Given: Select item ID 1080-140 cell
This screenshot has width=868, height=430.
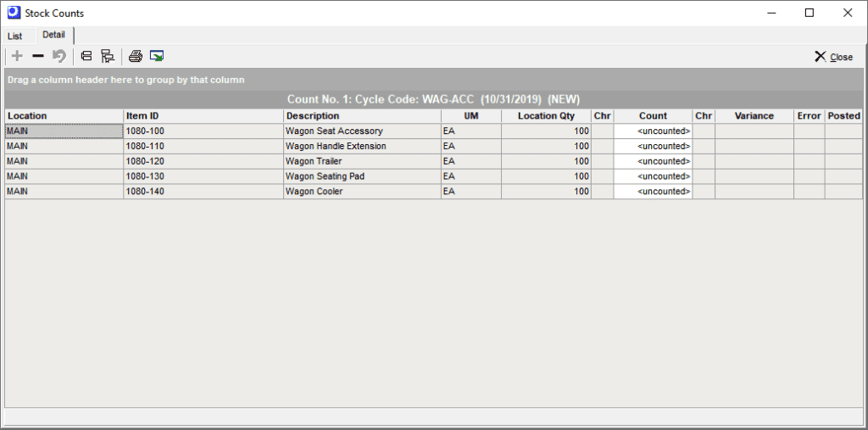Looking at the screenshot, I should pos(203,191).
